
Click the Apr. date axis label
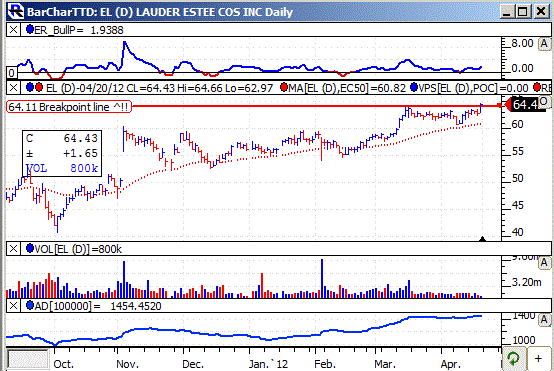click(450, 364)
